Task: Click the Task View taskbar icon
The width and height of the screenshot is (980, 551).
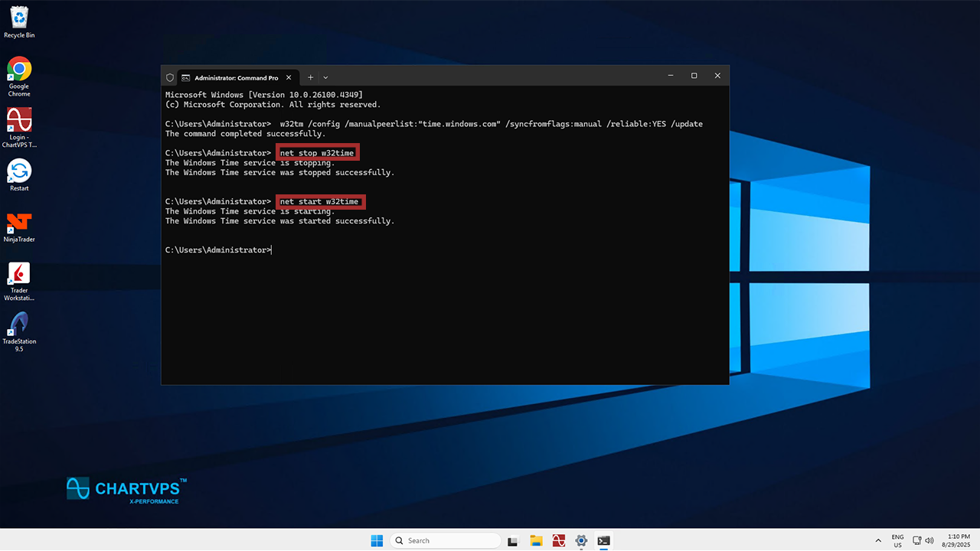Action: coord(513,540)
